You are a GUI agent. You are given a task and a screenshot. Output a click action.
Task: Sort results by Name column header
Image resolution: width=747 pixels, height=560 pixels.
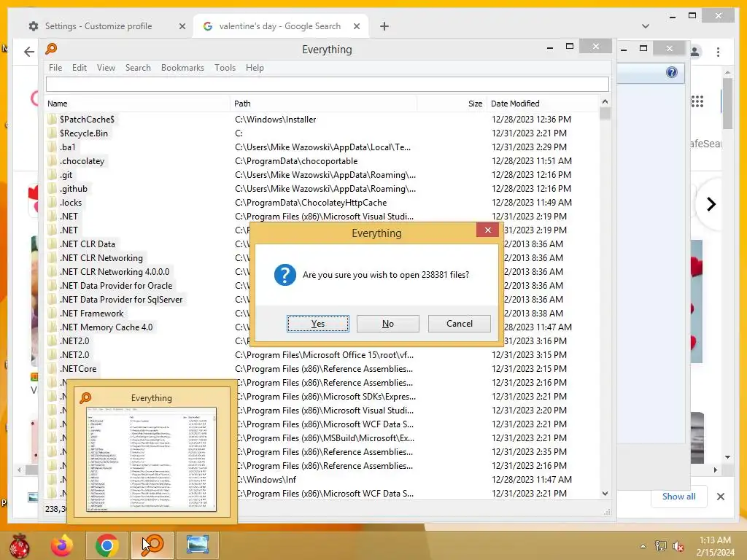137,104
